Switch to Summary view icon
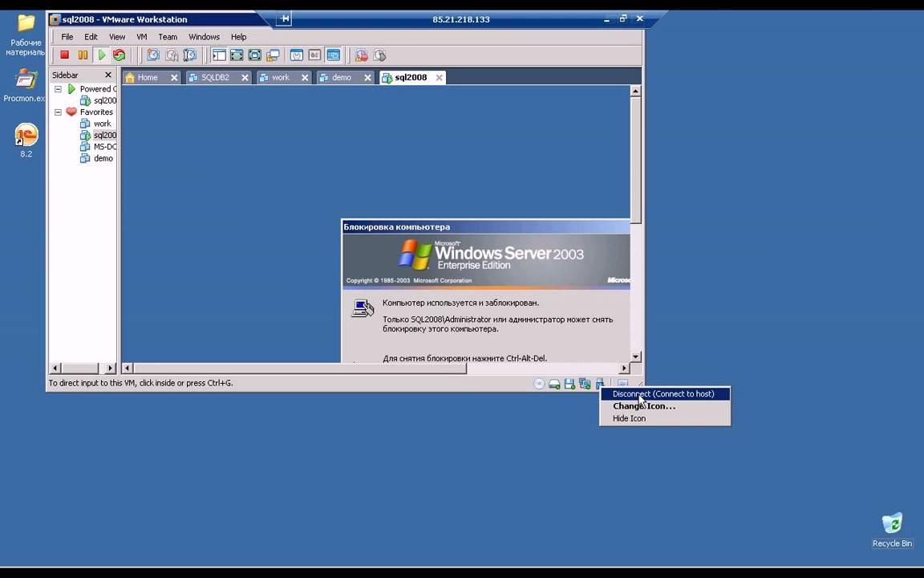The width and height of the screenshot is (924, 578). [297, 55]
